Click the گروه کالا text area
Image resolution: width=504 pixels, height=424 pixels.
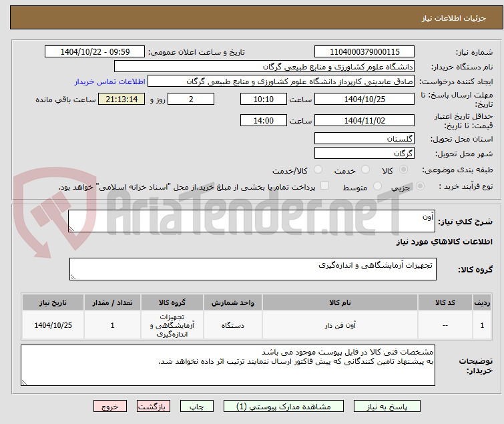[252, 269]
